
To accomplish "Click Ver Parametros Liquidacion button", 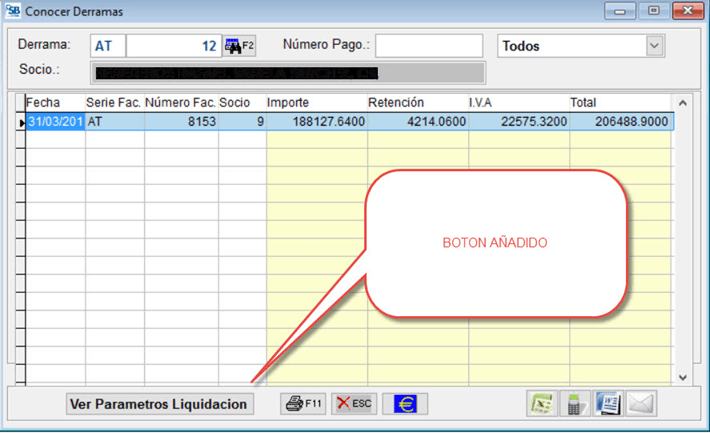I will (159, 404).
